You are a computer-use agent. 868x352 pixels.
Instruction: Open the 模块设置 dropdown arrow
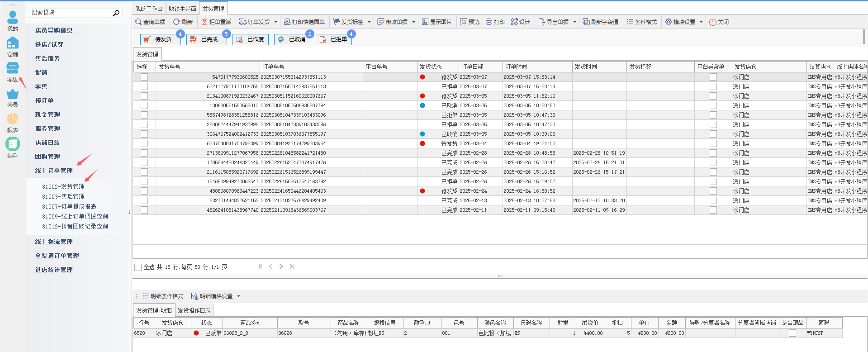pos(701,22)
